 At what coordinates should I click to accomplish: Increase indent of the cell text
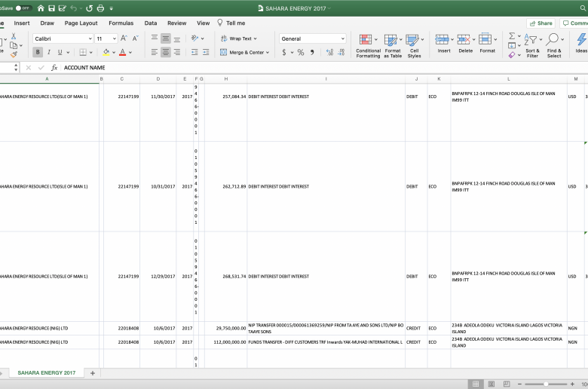(x=206, y=52)
